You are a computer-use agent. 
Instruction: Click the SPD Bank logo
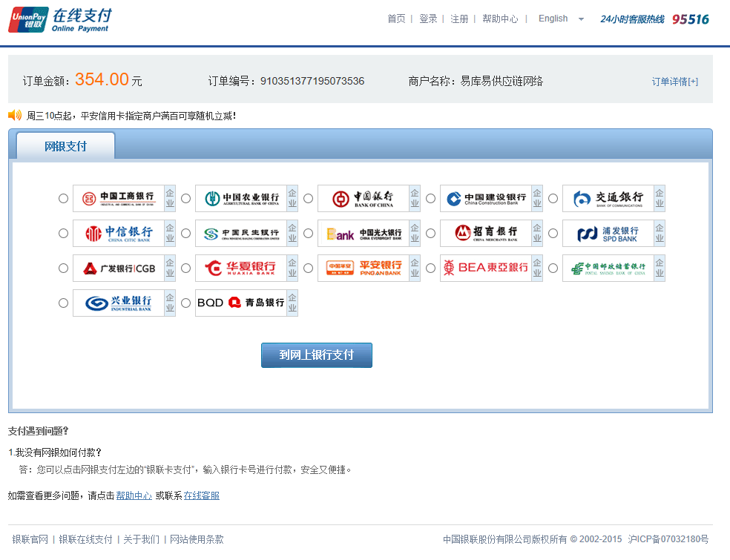[608, 233]
